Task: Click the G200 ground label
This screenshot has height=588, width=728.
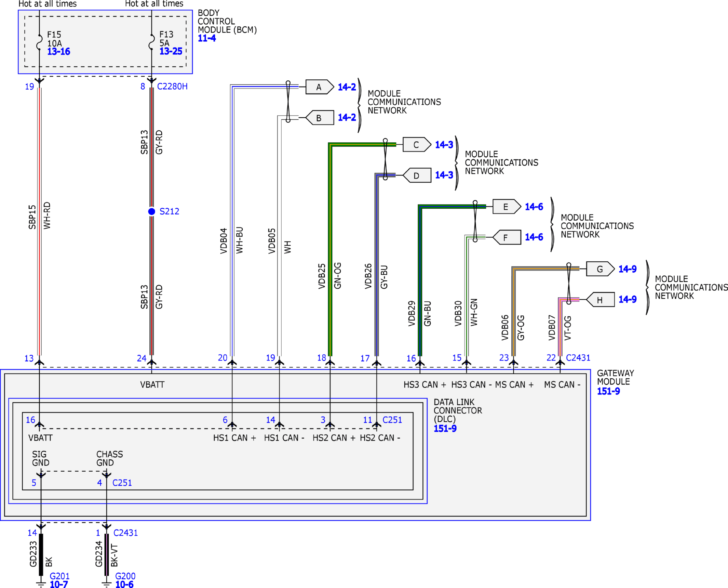Action: coord(125,576)
